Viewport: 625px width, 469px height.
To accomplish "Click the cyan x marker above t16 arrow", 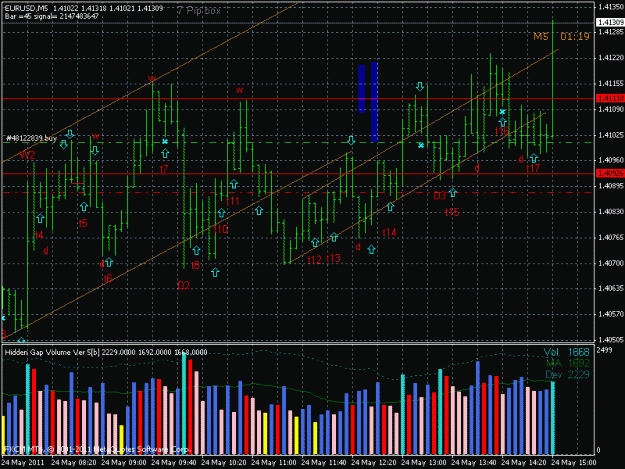I will (x=503, y=112).
